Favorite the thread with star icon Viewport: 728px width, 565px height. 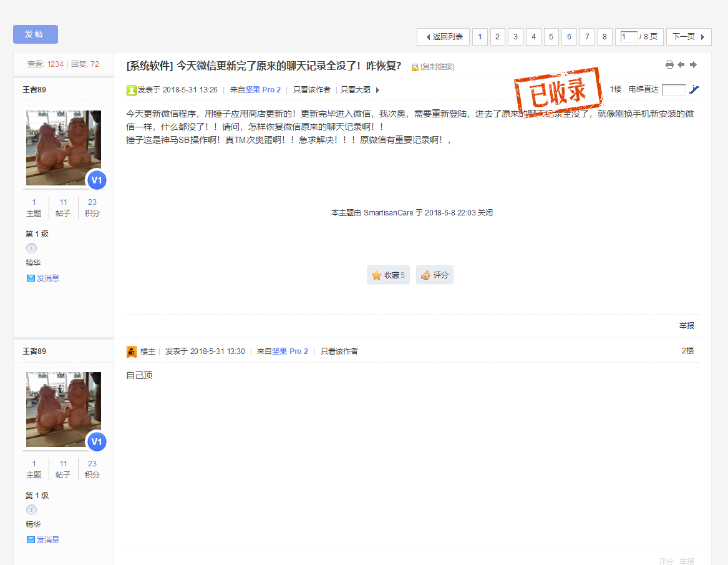coord(388,275)
